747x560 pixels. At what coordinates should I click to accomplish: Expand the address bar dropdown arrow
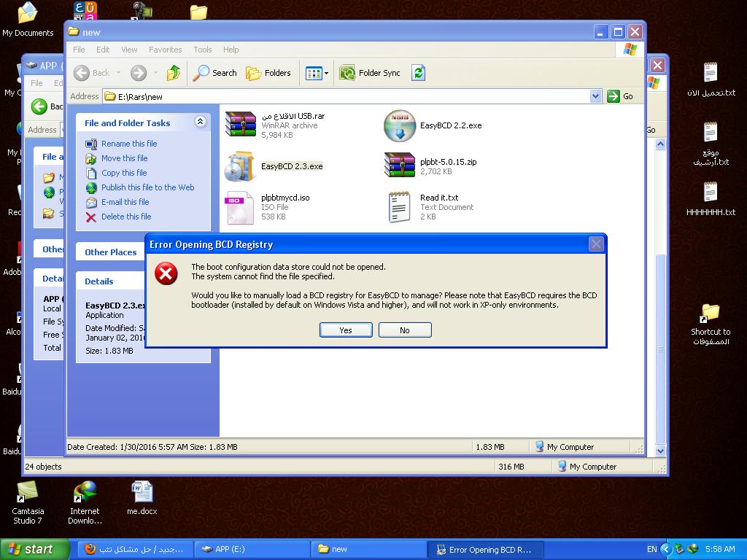coord(595,96)
